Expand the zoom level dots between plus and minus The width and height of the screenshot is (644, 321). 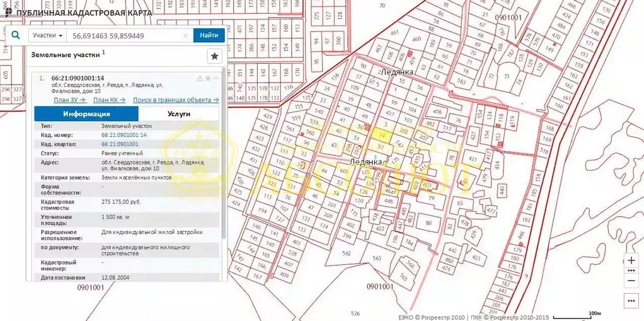631,270
